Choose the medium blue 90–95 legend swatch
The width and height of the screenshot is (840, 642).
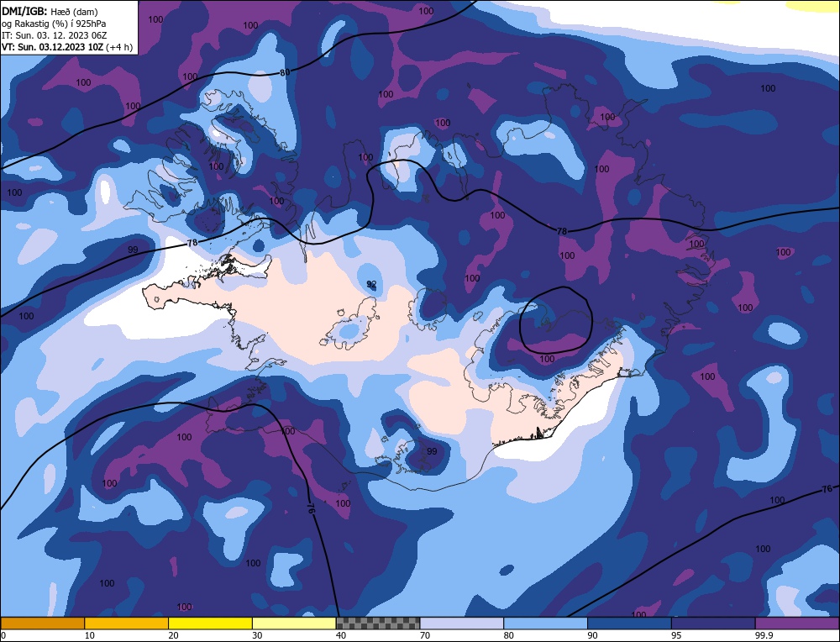click(629, 623)
